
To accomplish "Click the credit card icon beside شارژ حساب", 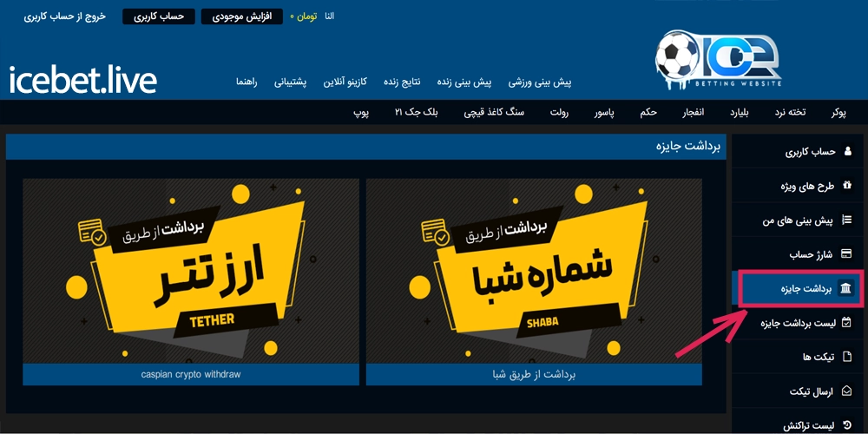I will click(845, 253).
